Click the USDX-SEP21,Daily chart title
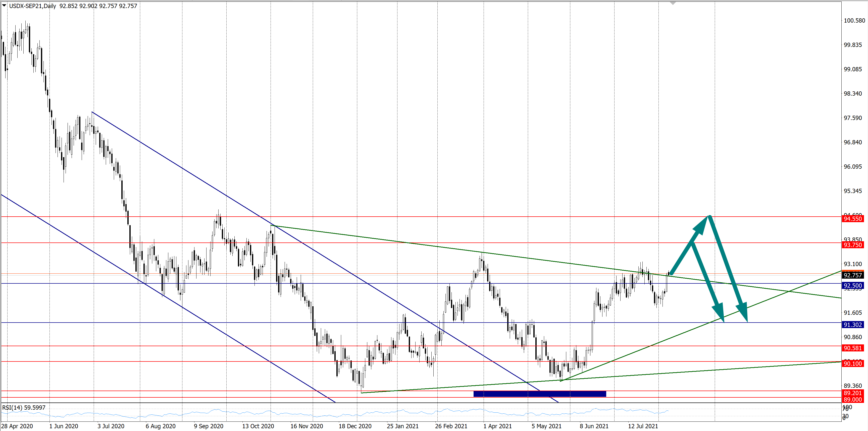Image resolution: width=868 pixels, height=431 pixels. tap(32, 6)
